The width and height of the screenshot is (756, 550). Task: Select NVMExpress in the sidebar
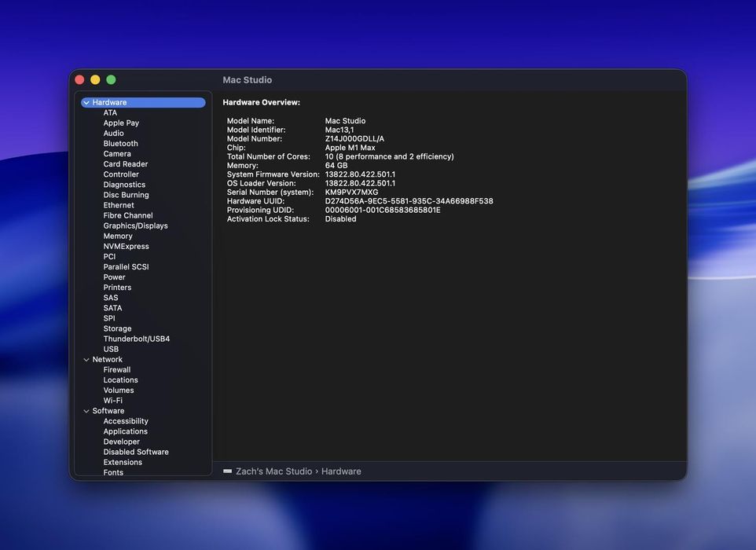(x=126, y=246)
